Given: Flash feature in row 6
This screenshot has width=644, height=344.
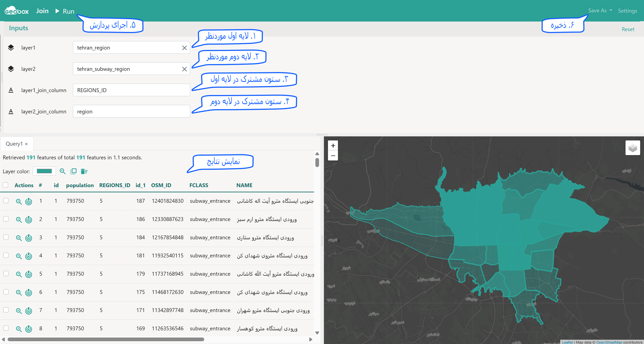Looking at the screenshot, I should [29, 292].
